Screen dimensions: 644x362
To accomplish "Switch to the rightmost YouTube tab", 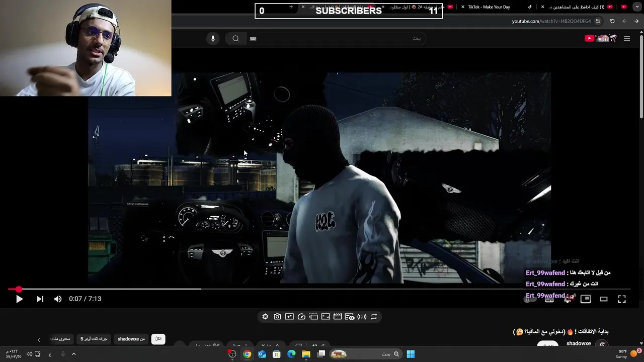I will pos(624,7).
